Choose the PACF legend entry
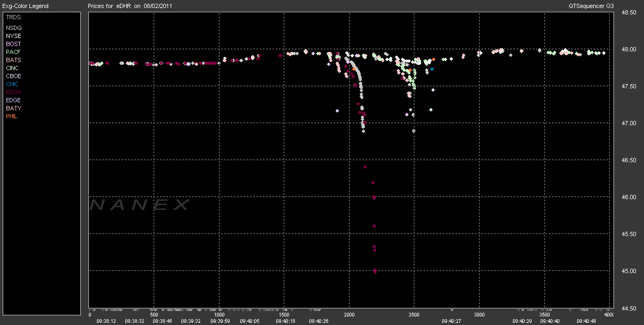644x325 pixels. point(13,52)
